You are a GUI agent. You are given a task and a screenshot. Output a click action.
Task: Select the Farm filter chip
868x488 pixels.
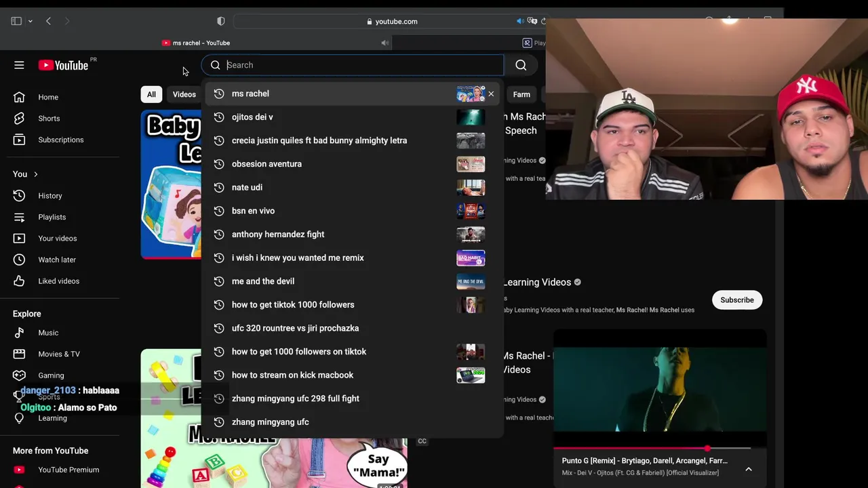pos(521,94)
